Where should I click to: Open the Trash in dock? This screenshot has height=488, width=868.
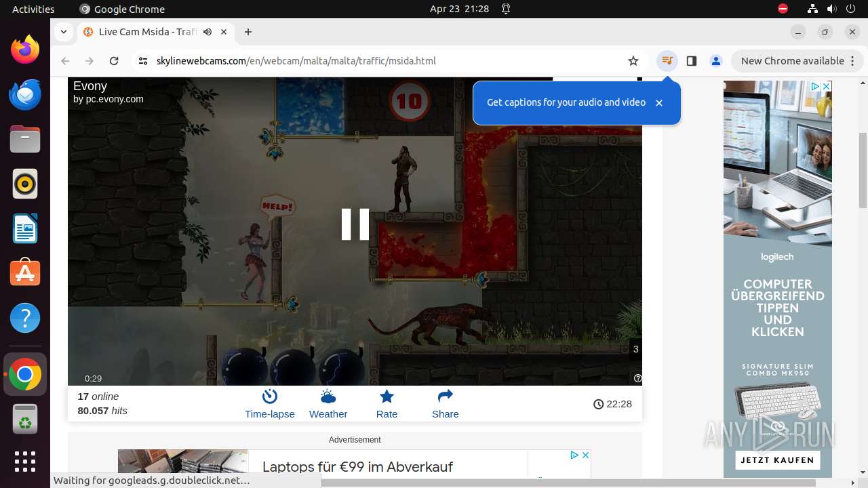click(x=25, y=419)
